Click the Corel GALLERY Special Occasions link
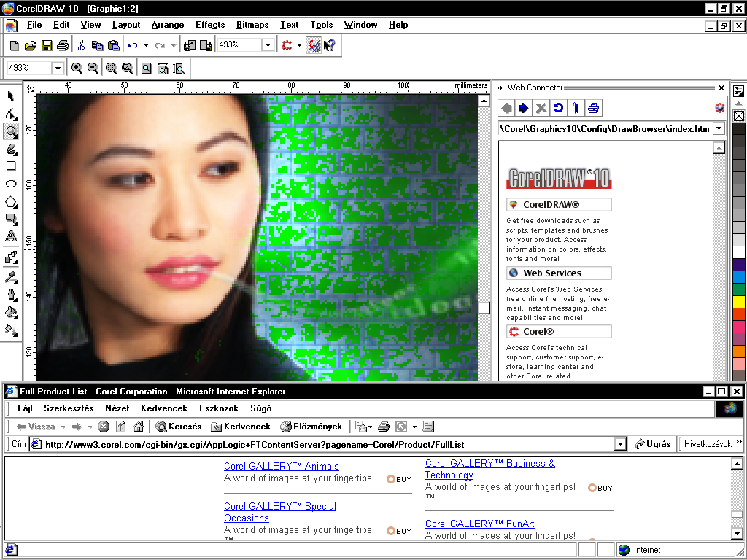The width and height of the screenshot is (747, 560). tap(280, 512)
